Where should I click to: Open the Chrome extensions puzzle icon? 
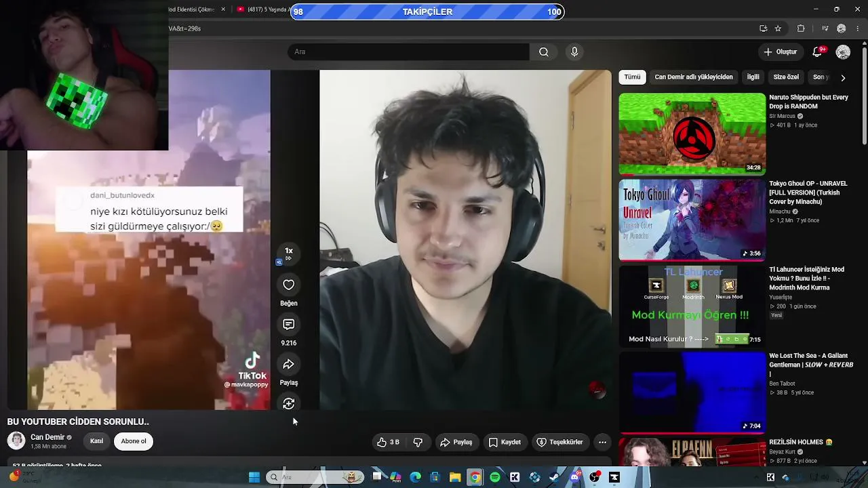pos(801,28)
